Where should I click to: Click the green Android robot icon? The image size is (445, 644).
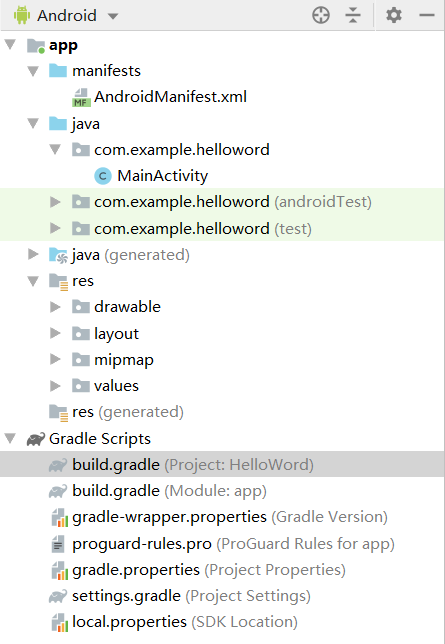[22, 15]
